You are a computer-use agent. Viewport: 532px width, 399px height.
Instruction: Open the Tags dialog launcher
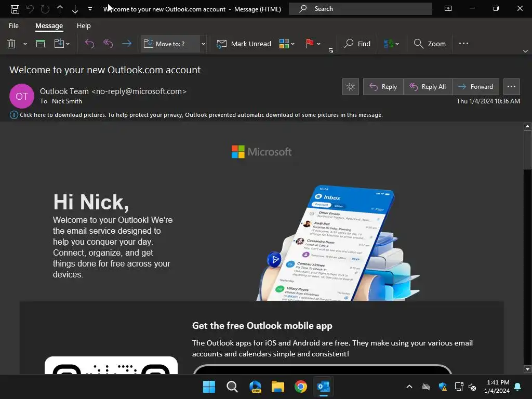(331, 50)
